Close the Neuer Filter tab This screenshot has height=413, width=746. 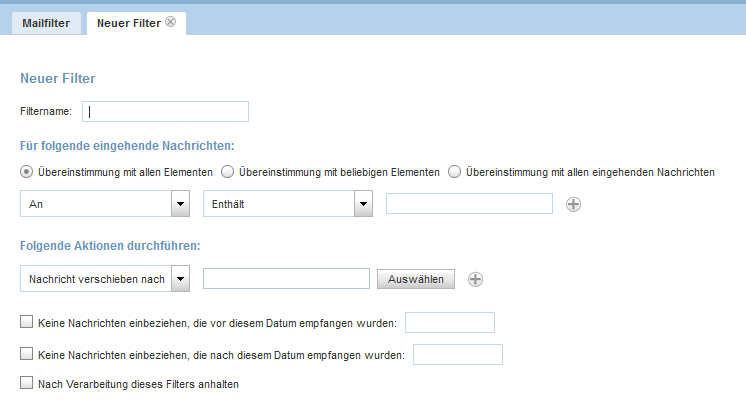coord(170,22)
